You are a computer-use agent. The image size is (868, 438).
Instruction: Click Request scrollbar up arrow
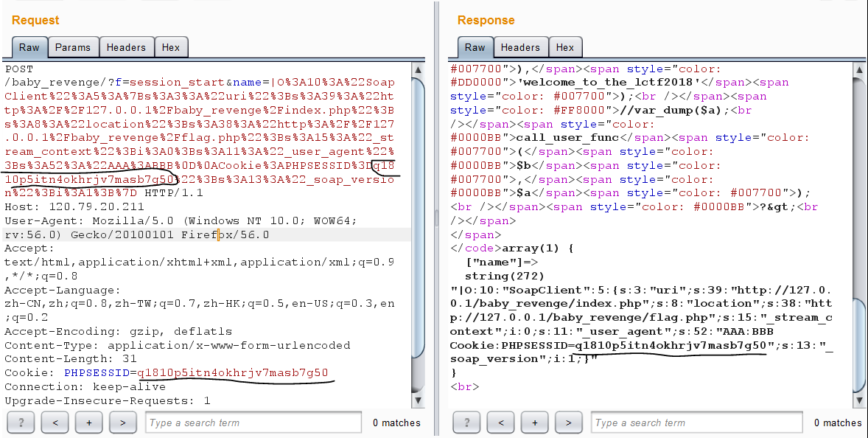[x=418, y=70]
